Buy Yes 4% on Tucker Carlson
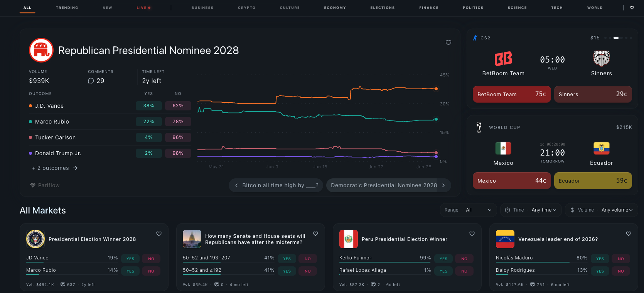The height and width of the screenshot is (293, 644). 149,137
